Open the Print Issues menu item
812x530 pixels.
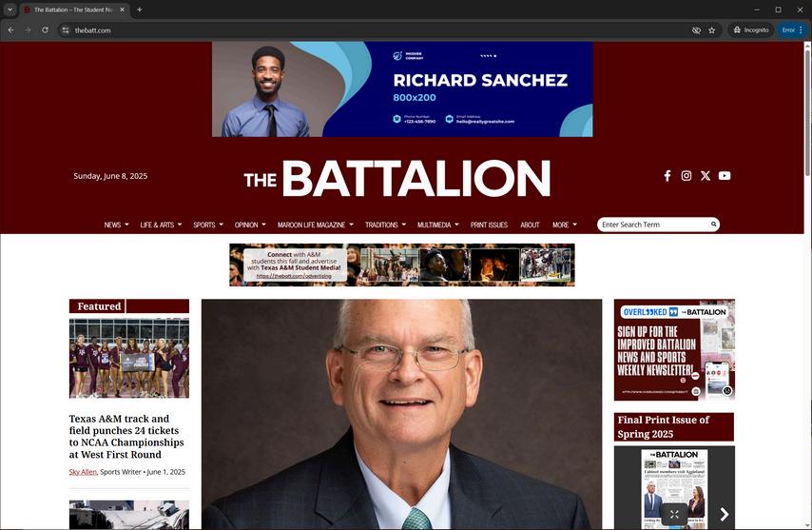point(489,225)
